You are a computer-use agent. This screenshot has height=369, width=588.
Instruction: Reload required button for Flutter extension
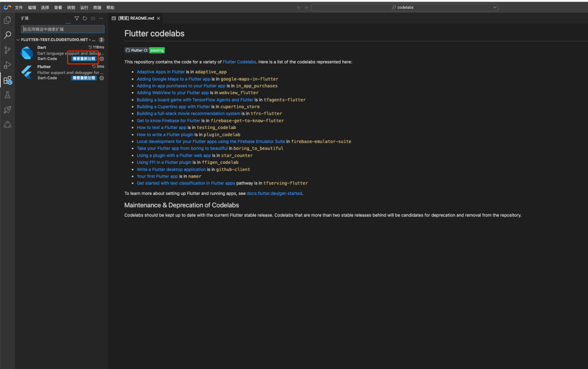tap(84, 78)
